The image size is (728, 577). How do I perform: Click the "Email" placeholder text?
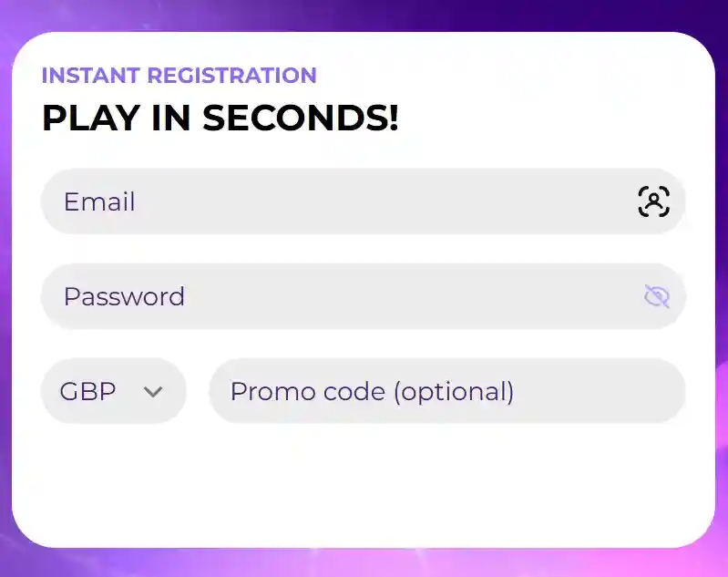point(99,201)
